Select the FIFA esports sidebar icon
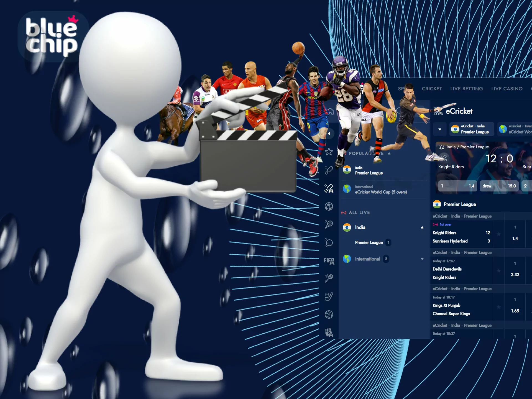The width and height of the screenshot is (532, 399). pos(329,261)
